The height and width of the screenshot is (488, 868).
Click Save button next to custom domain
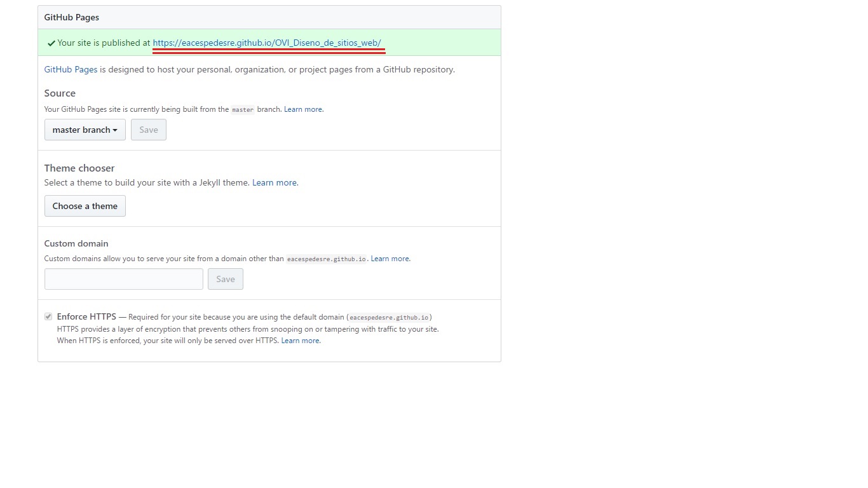pos(226,279)
